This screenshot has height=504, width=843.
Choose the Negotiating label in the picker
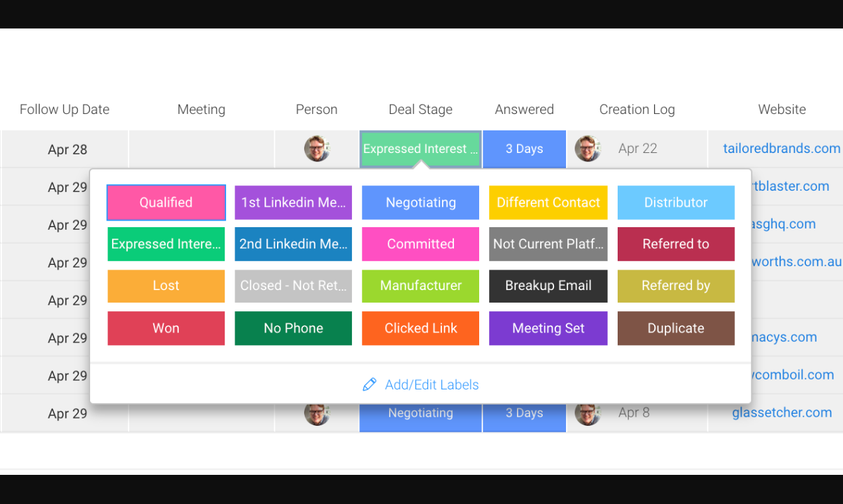421,203
